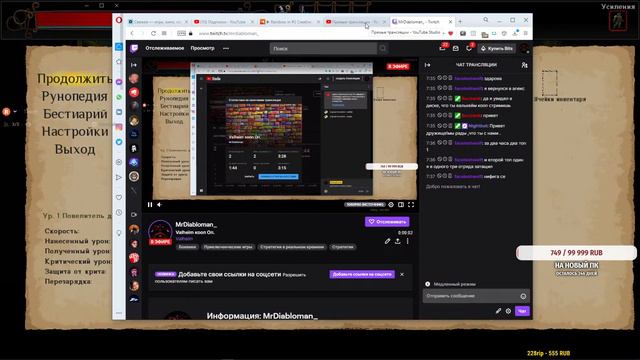Go back with the browser back arrow

coord(132,33)
